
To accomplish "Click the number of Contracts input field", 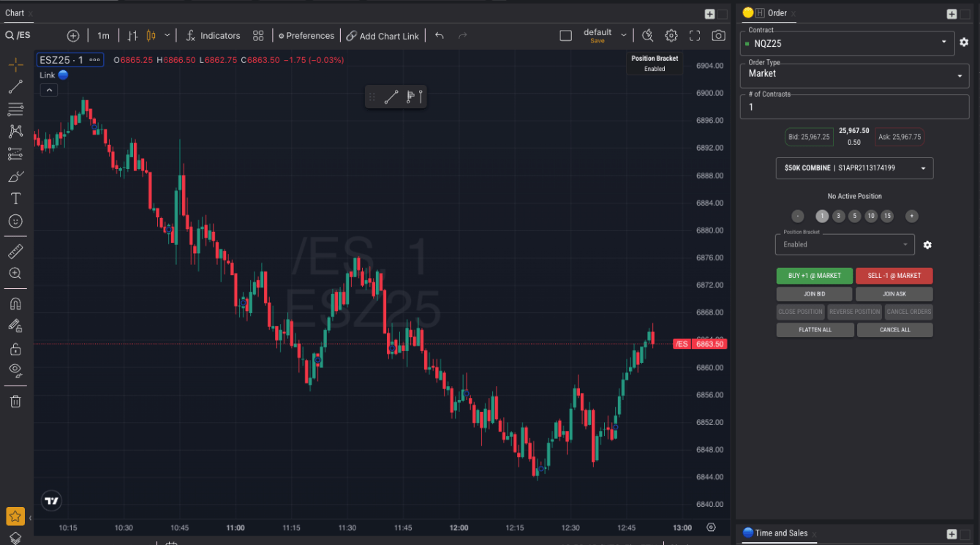I will pos(855,106).
